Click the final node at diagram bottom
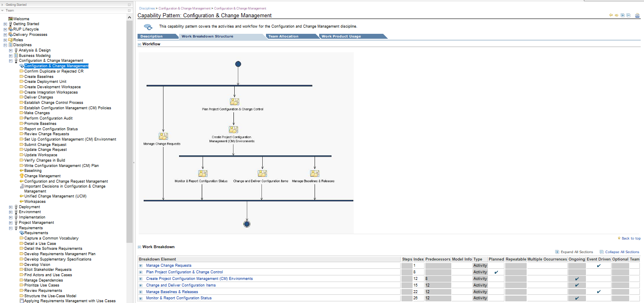 click(247, 224)
